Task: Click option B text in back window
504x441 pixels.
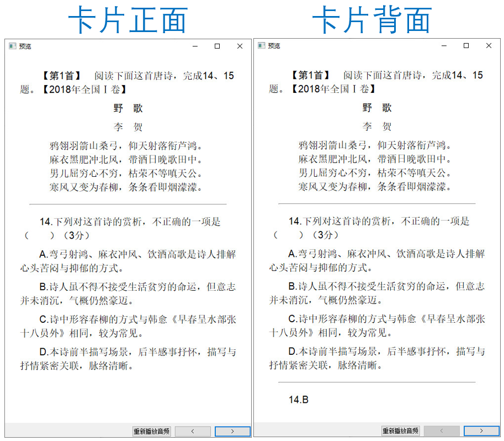Action: [x=377, y=293]
